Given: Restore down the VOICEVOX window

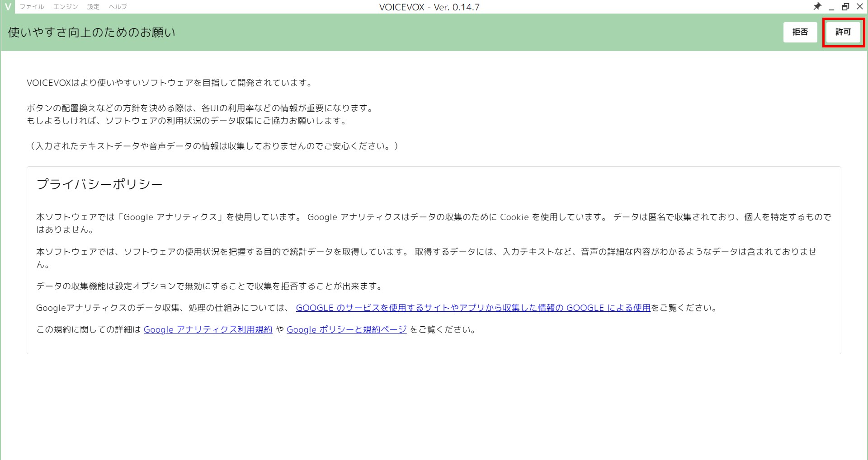Looking at the screenshot, I should tap(845, 7).
